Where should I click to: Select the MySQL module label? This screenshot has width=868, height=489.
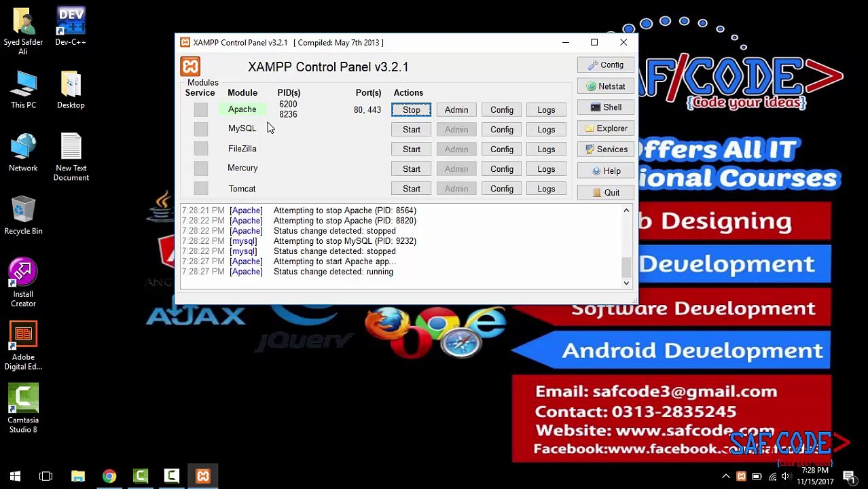coord(242,128)
